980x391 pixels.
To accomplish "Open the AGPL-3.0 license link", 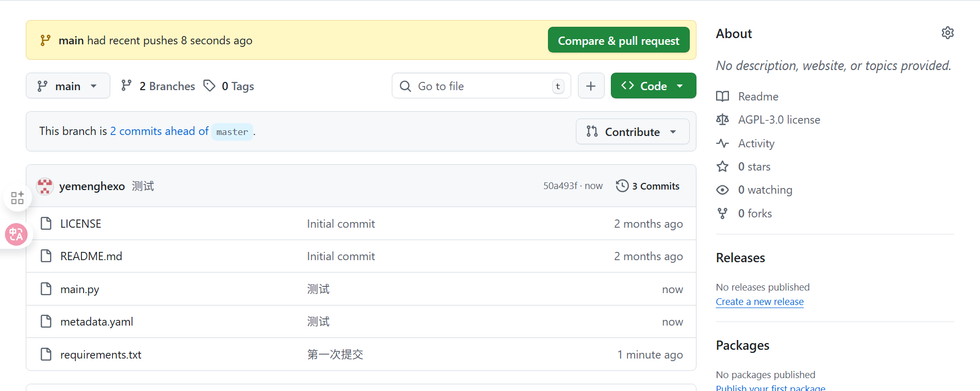I will click(x=778, y=120).
